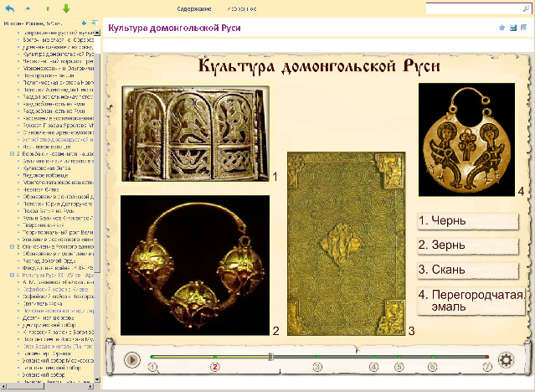Click the blue plus icon in sidebar header
535x392 pixels.
[85, 23]
